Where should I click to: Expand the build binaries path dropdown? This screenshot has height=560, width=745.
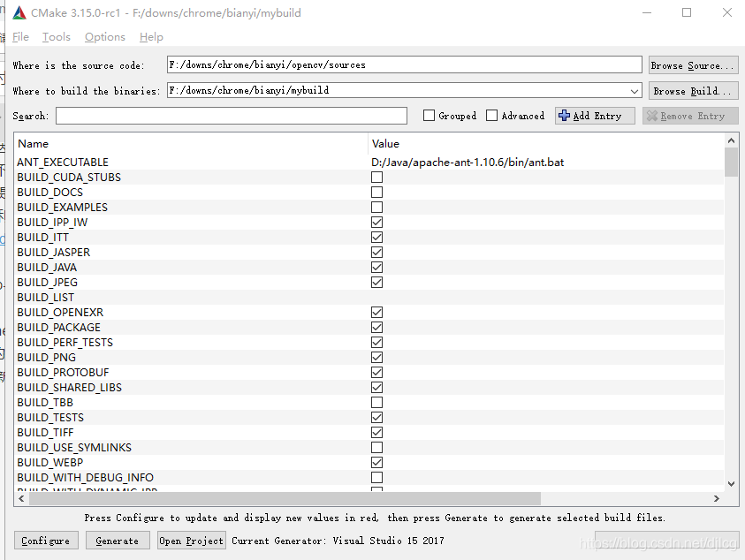[x=635, y=91]
